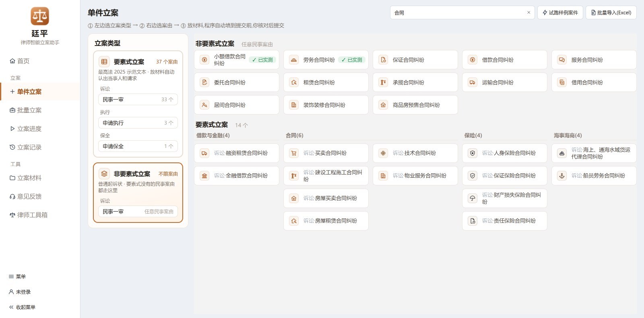Collapse sidebar via 收起菜单
This screenshot has height=318, width=644.
click(x=22, y=307)
